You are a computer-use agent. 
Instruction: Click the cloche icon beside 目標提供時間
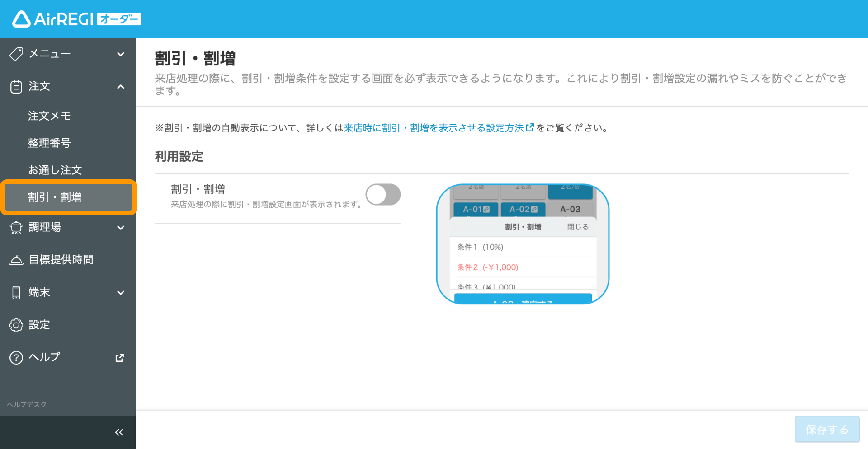pos(16,260)
